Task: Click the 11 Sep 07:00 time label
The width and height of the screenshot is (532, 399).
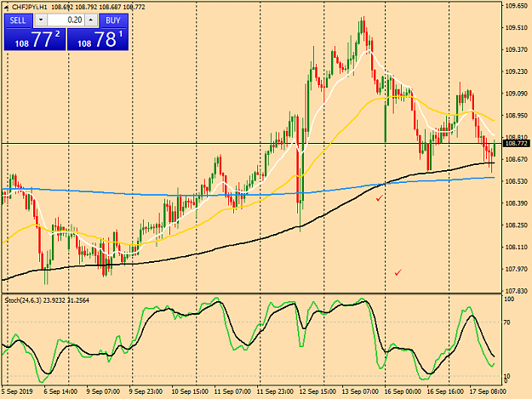Action: pyautogui.click(x=232, y=391)
